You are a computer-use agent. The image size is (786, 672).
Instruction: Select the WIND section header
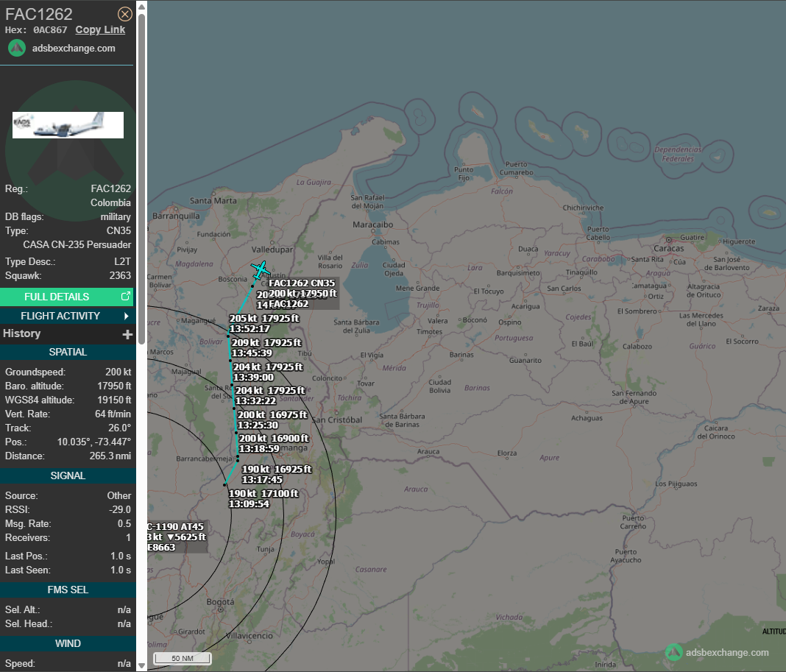click(68, 643)
